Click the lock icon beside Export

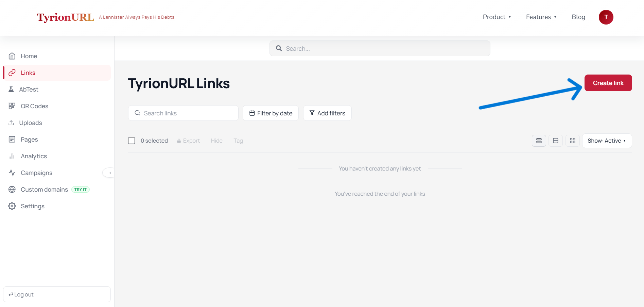tap(179, 141)
